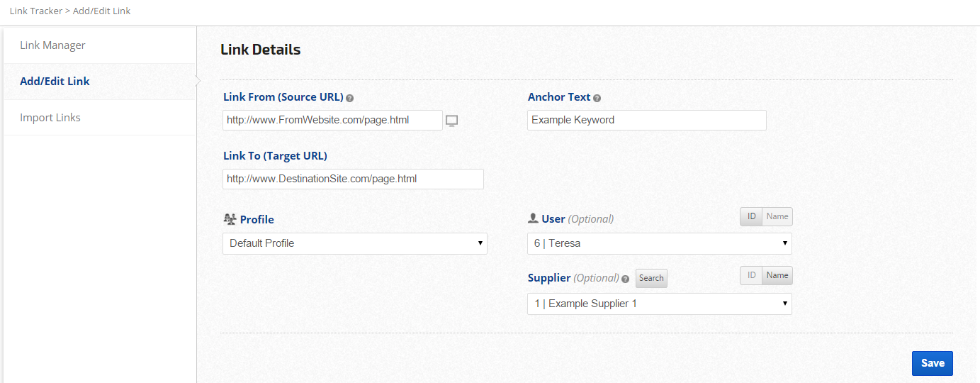Click the User person icon
Viewport: 980px width, 383px height.
point(533,218)
